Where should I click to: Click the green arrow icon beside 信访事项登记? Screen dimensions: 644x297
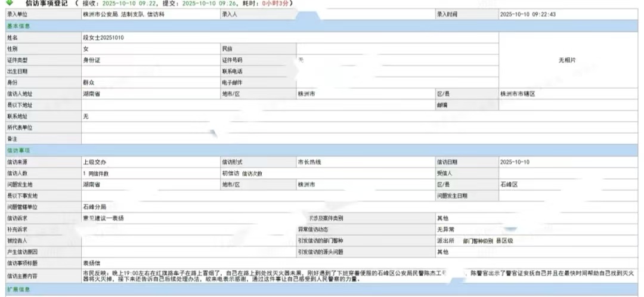10,3
